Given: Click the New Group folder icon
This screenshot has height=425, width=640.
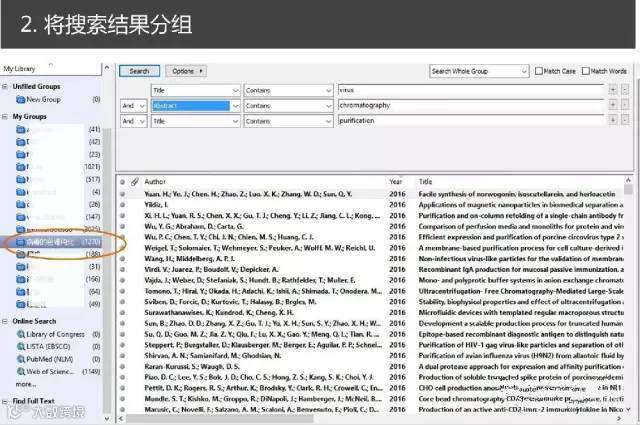Looking at the screenshot, I should [x=20, y=100].
